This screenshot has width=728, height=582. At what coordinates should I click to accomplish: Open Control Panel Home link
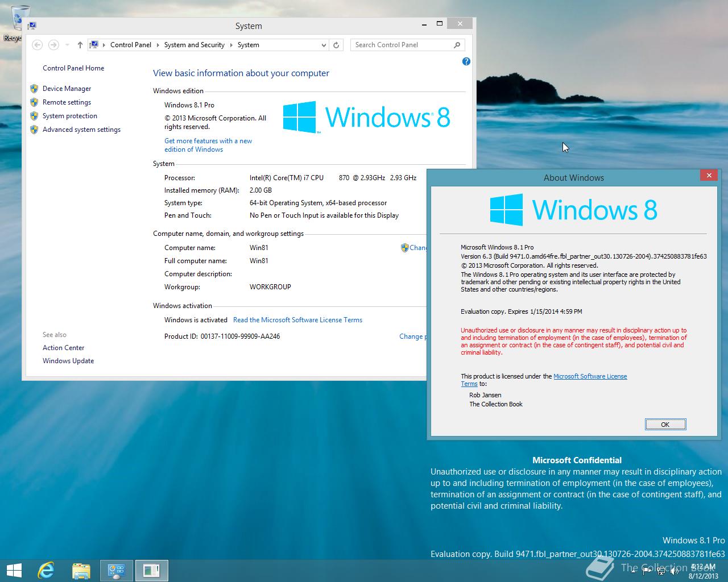(x=73, y=68)
